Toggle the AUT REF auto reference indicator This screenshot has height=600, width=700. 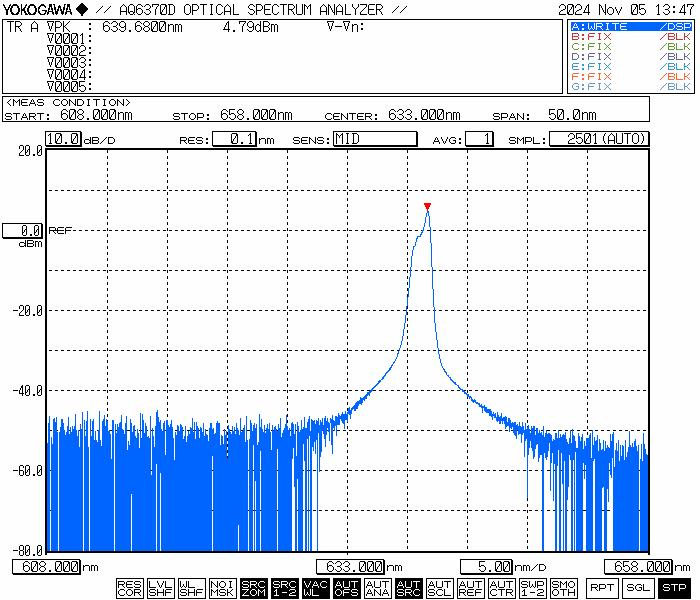coord(470,588)
